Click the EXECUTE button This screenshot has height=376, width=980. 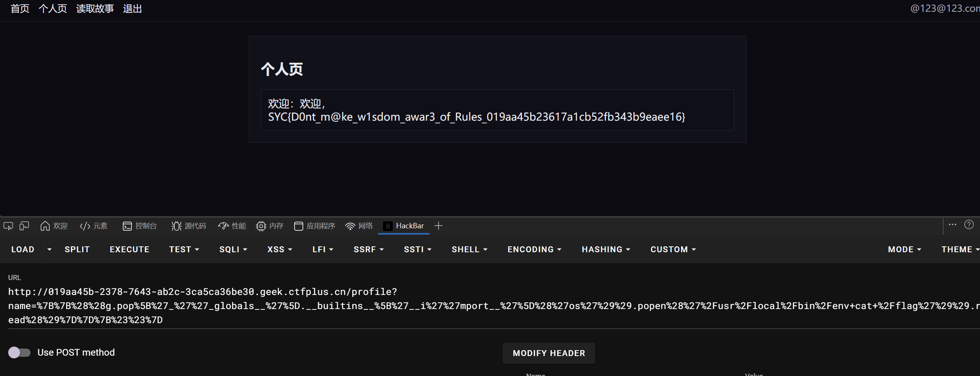[x=130, y=249]
